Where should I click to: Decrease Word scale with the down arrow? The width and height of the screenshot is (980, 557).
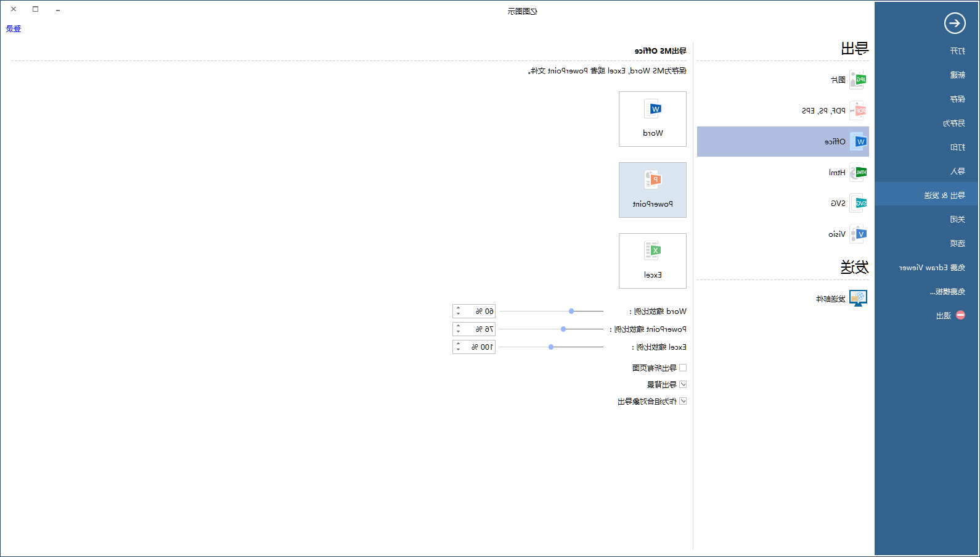pos(458,315)
